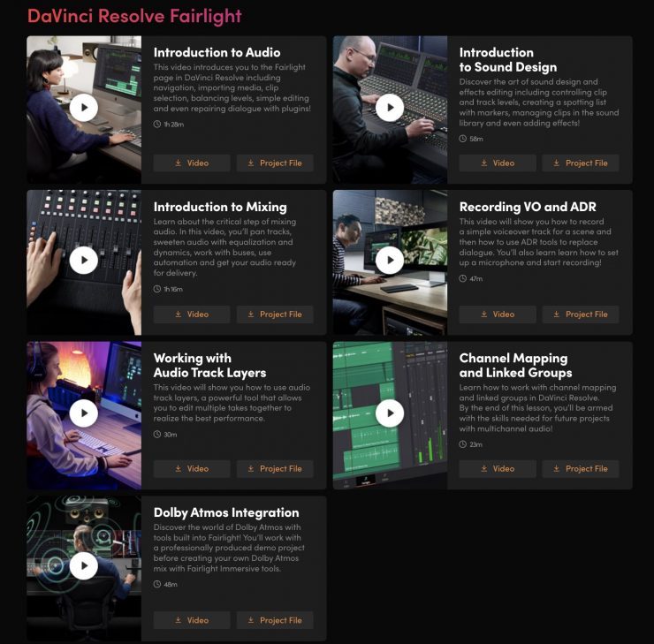The width and height of the screenshot is (654, 644).
Task: Download Video for Dolby Atmos Integration
Action: click(x=192, y=620)
